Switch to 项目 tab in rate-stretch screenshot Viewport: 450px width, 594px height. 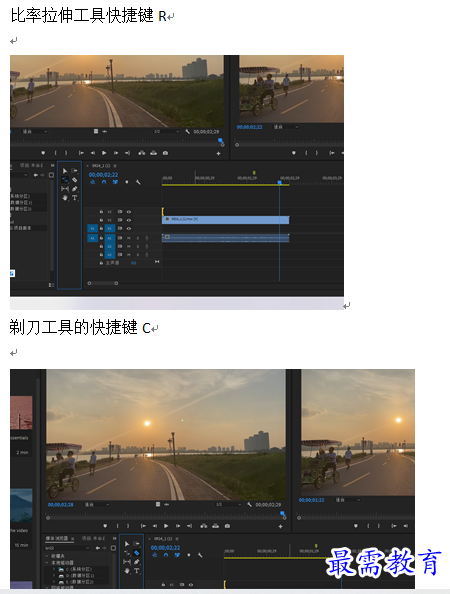coord(31,166)
